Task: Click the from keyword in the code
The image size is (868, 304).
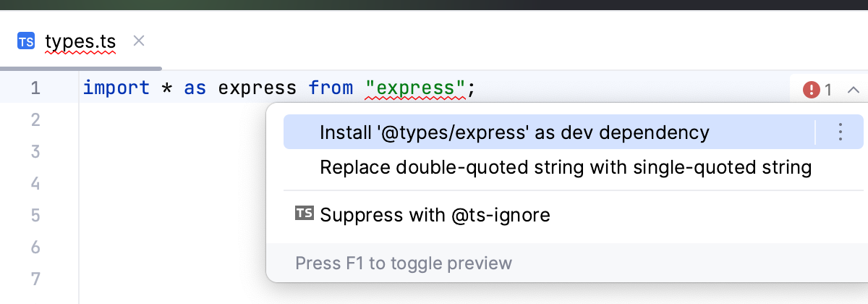Action: 331,88
